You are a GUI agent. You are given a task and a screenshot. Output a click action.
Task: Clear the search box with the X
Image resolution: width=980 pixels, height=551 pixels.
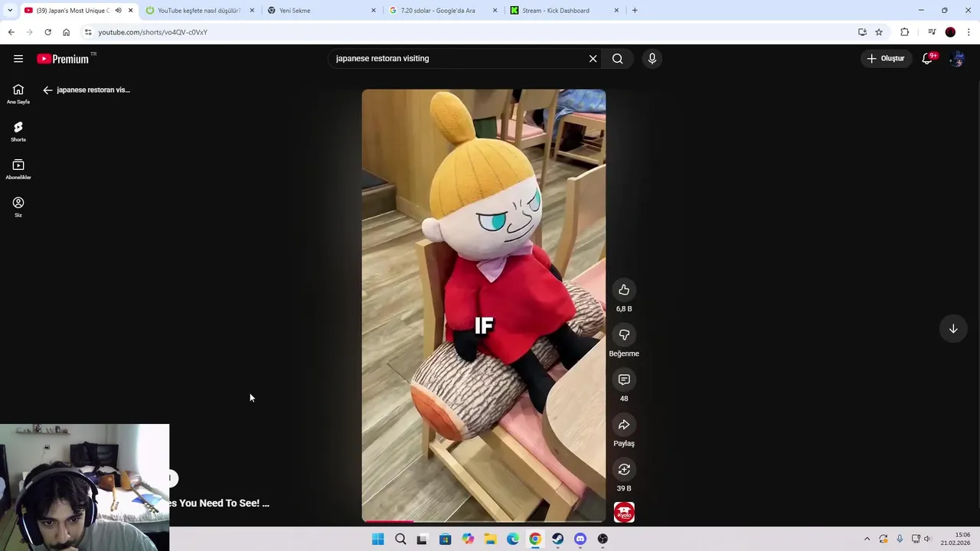[593, 59]
